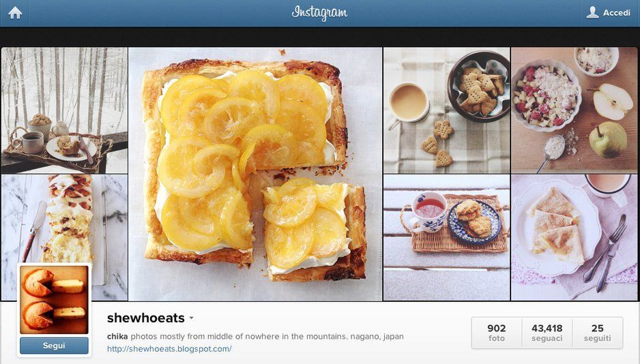Open the shewhoeats profile picture
Viewport: 640px width, 364px height.
(x=54, y=300)
